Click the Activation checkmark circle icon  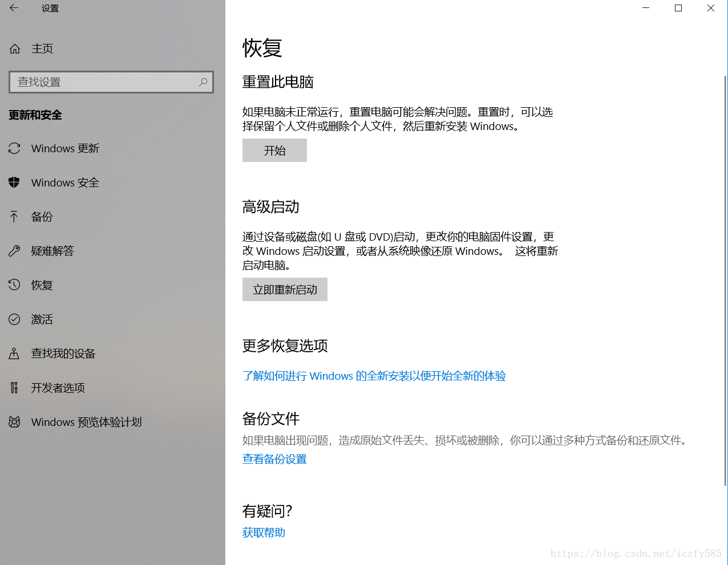point(14,319)
